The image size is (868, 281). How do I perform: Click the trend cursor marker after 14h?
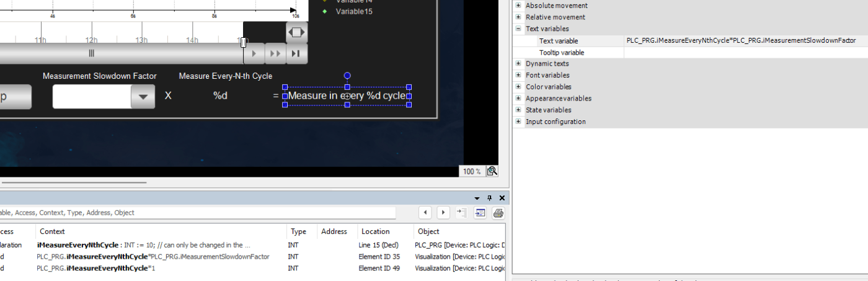tap(244, 42)
